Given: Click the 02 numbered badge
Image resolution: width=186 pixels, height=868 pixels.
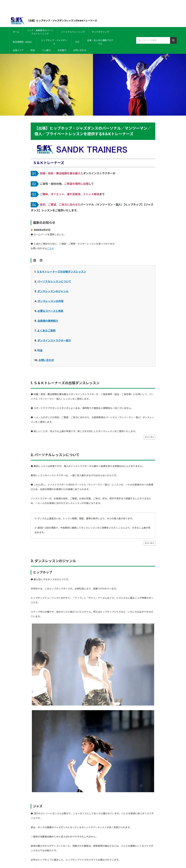Looking at the screenshot, I should point(34,184).
